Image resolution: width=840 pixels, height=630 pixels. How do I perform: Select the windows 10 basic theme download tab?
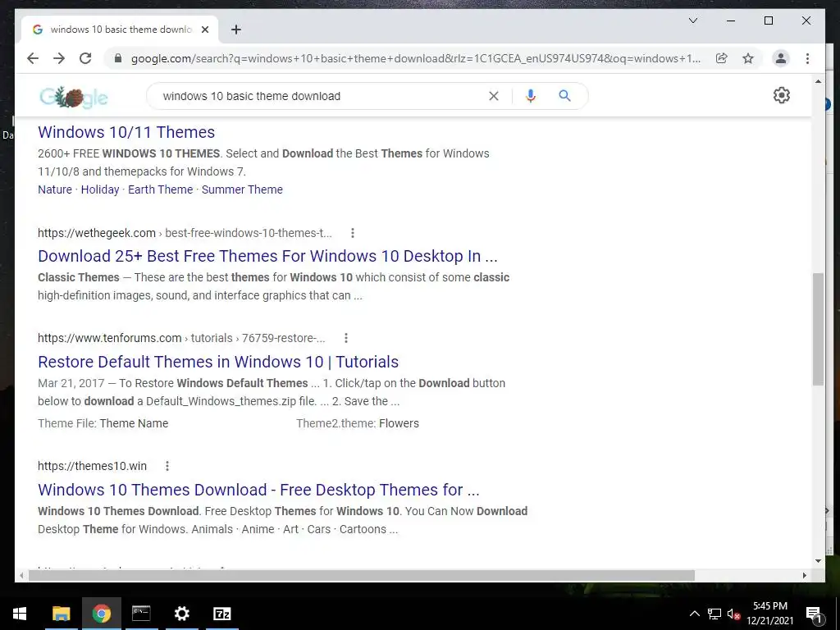[120, 30]
